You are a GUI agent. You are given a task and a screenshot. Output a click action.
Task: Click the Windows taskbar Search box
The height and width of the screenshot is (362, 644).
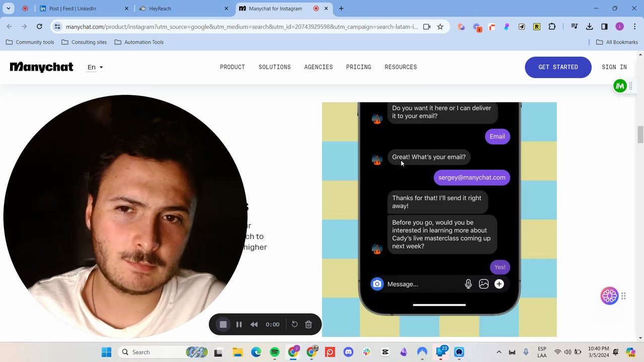coord(164,352)
